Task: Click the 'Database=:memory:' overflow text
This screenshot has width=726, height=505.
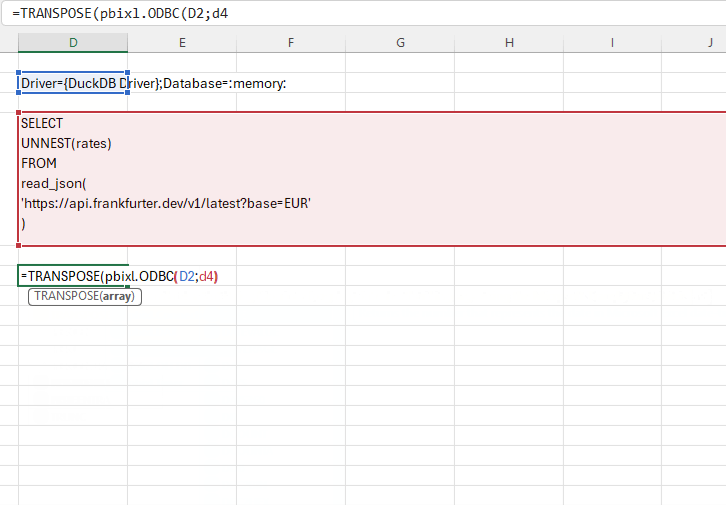Action: [225, 83]
